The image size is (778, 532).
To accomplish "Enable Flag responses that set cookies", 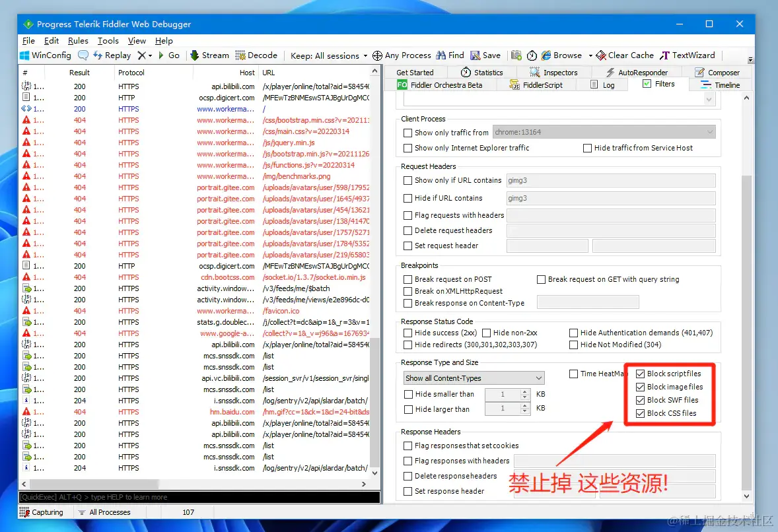I will pos(408,446).
